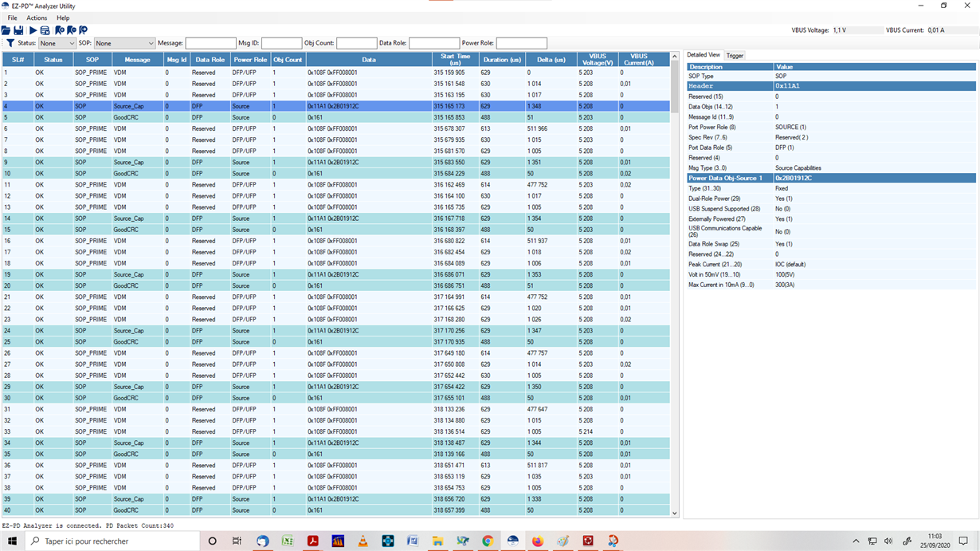This screenshot has width=980, height=551.
Task: Click the Message column header
Action: 137,60
